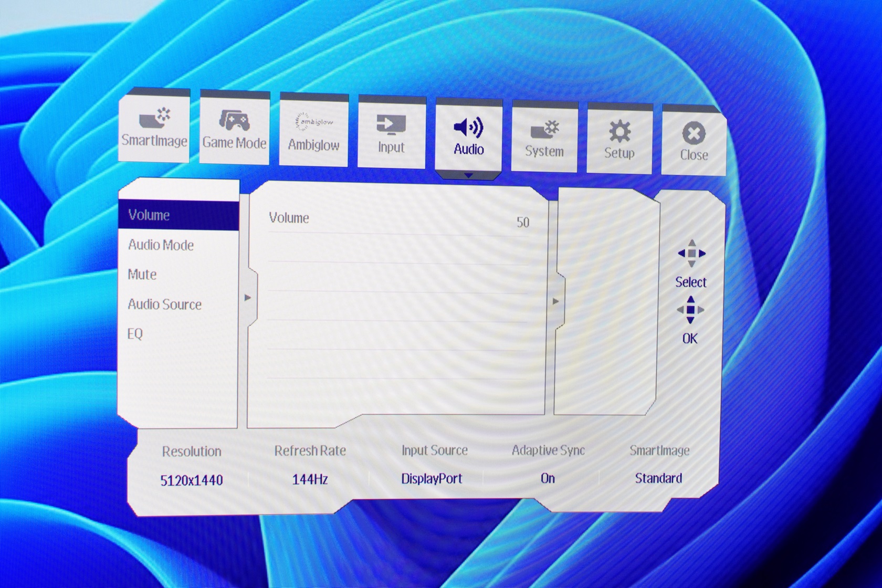Viewport: 882px width, 588px height.
Task: Open the SmartImage tab icon
Action: [x=154, y=118]
